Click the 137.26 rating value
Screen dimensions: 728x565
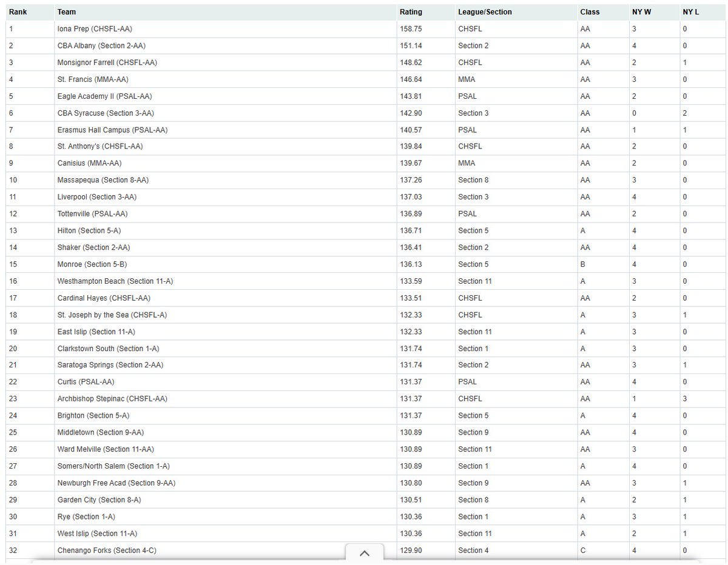point(411,181)
